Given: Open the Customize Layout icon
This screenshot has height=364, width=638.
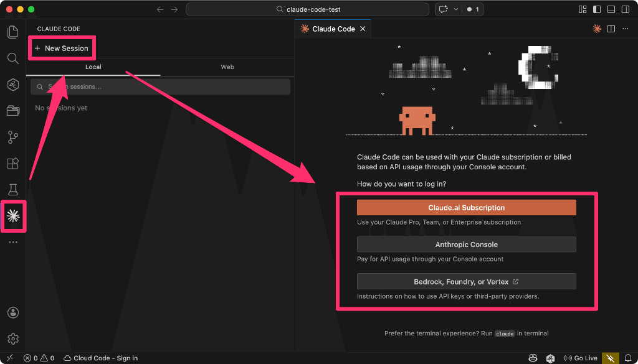Looking at the screenshot, I should point(583,9).
